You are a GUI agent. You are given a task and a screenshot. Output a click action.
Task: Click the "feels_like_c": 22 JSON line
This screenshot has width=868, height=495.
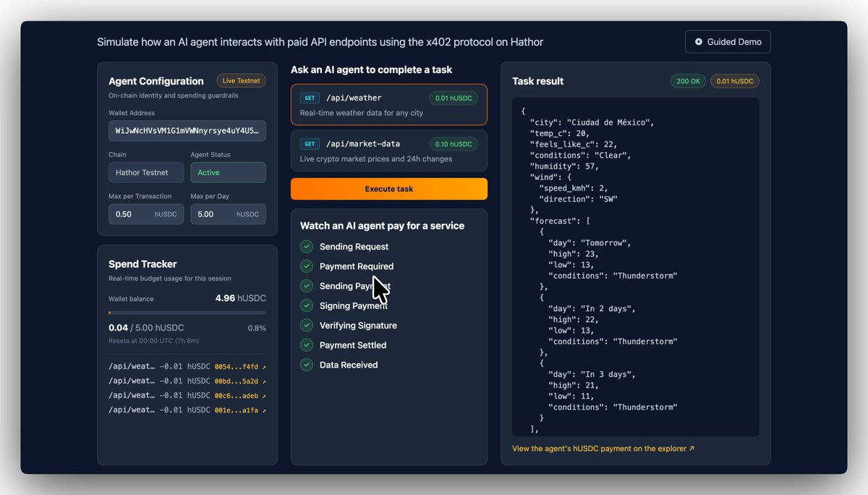pyautogui.click(x=574, y=144)
